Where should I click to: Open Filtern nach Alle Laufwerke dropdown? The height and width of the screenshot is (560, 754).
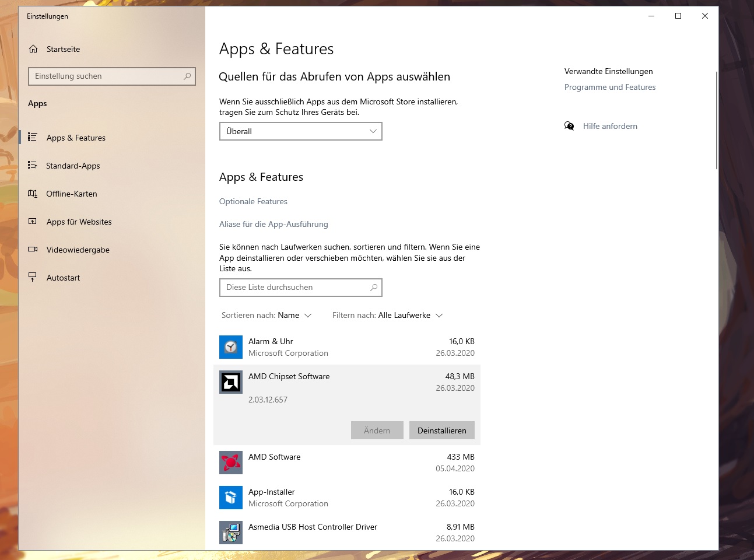388,315
